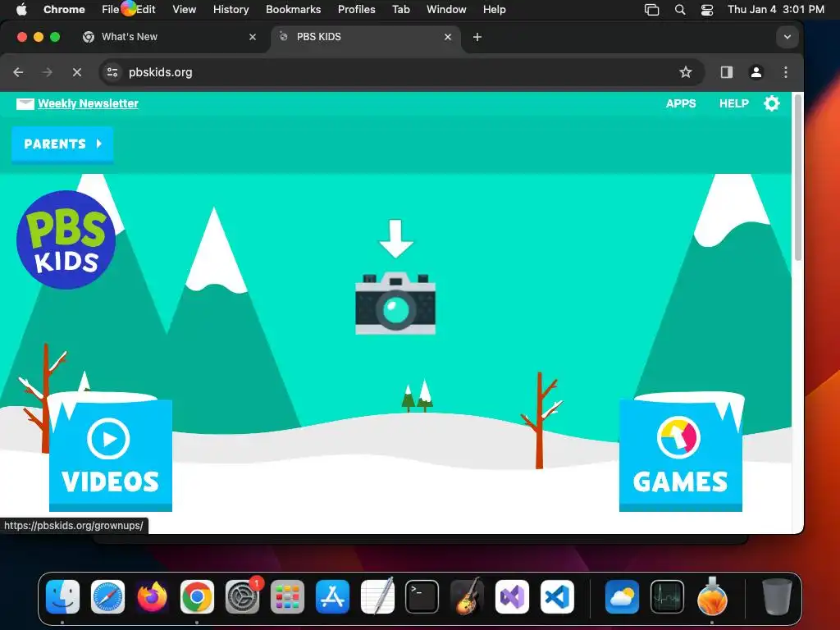Click the pbskids.org address bar

(x=402, y=72)
